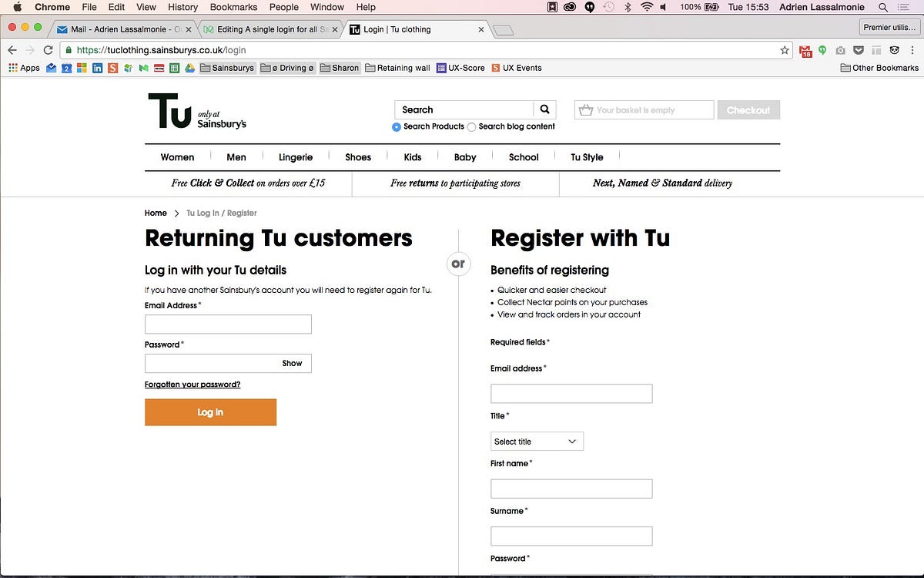
Task: Open the Google Sheets bookmark icon
Action: point(174,68)
